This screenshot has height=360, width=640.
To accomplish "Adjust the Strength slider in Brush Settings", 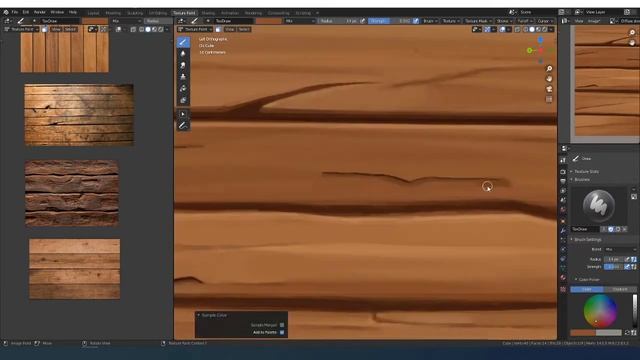I will 614,267.
